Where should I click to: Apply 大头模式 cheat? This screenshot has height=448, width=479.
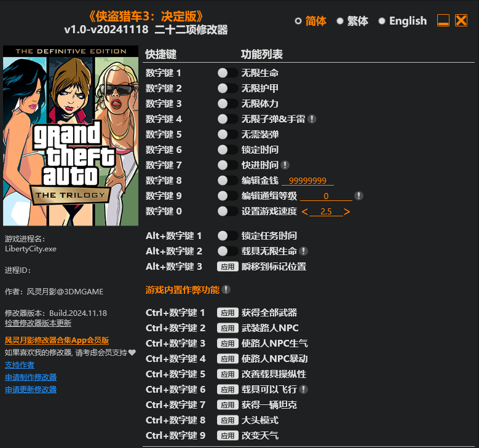[228, 420]
